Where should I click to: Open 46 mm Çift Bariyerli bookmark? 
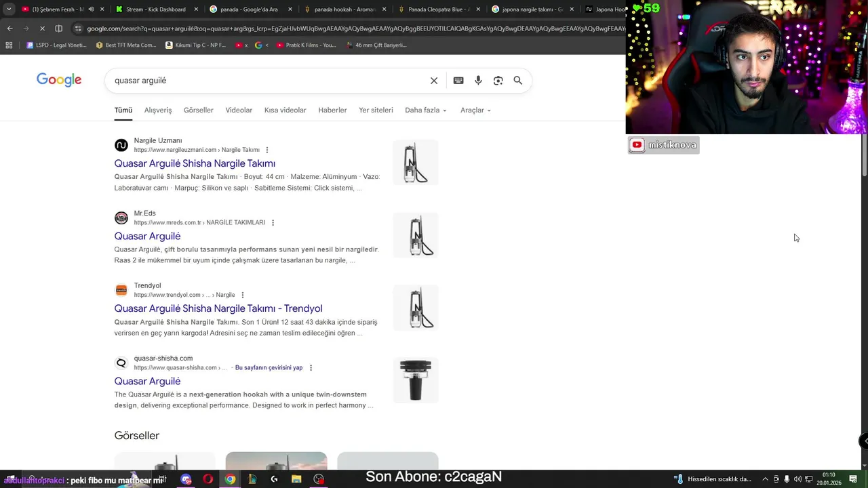376,45
